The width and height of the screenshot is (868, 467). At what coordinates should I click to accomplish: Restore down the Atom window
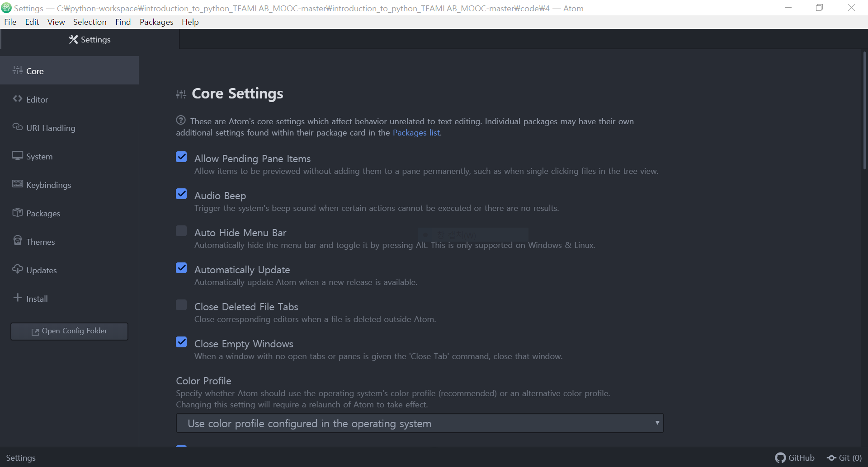[x=819, y=8]
